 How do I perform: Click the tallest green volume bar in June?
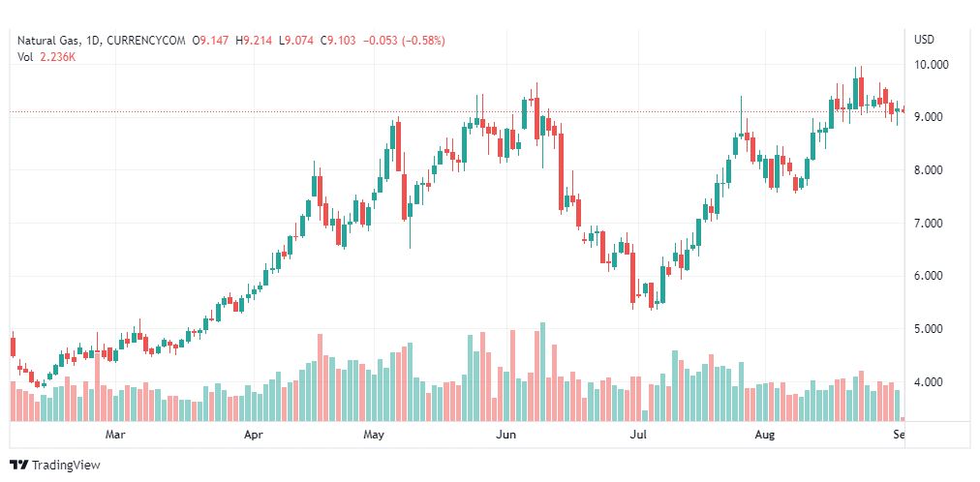542,372
